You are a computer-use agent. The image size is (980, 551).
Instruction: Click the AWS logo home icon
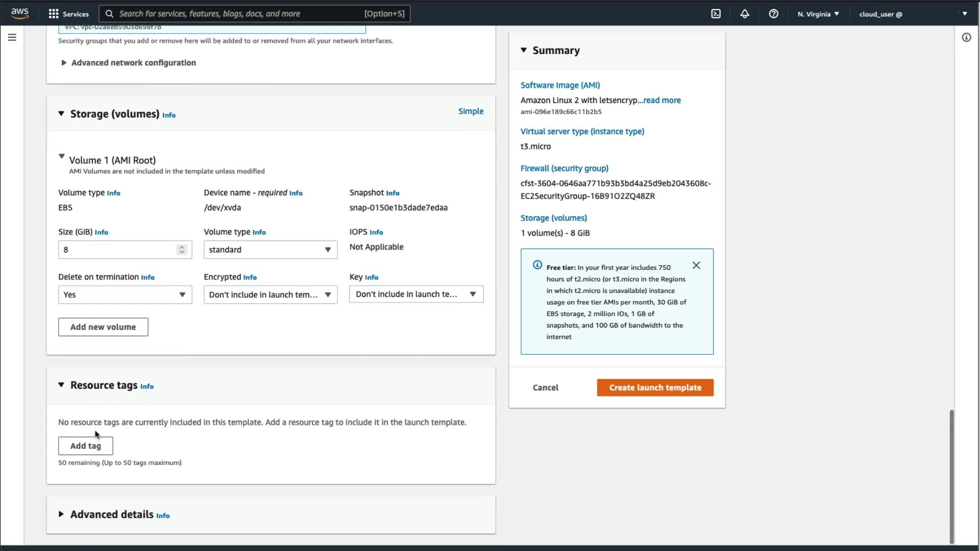click(x=20, y=13)
